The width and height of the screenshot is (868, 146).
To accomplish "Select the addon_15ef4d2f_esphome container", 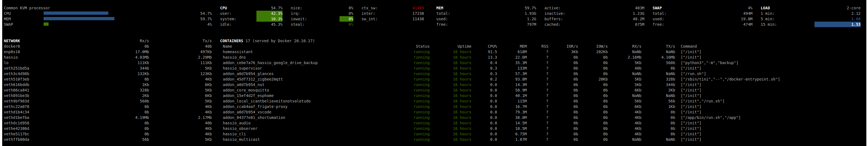I will (x=248, y=96).
